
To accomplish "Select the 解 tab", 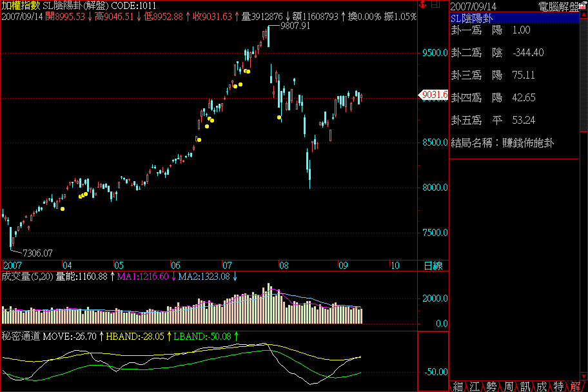I will (575, 386).
